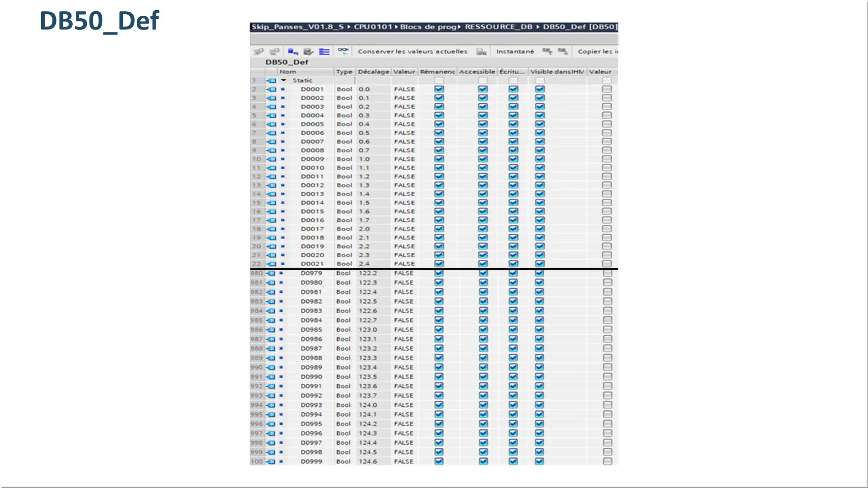Click the tag icon of the Static row

tap(272, 80)
